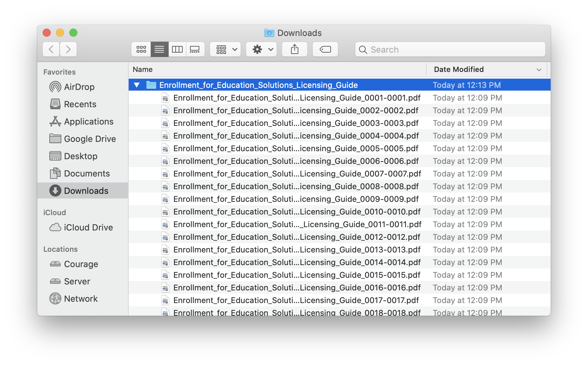Click the PDF icon of the 0014-0014 file
Screen dimensions: 588x365
coord(165,262)
